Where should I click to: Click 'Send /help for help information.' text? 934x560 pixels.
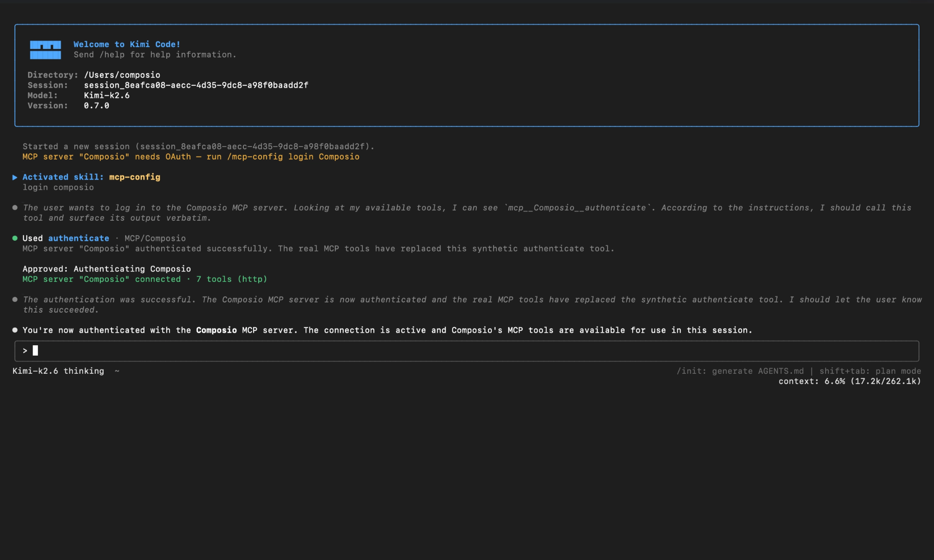[x=155, y=55]
